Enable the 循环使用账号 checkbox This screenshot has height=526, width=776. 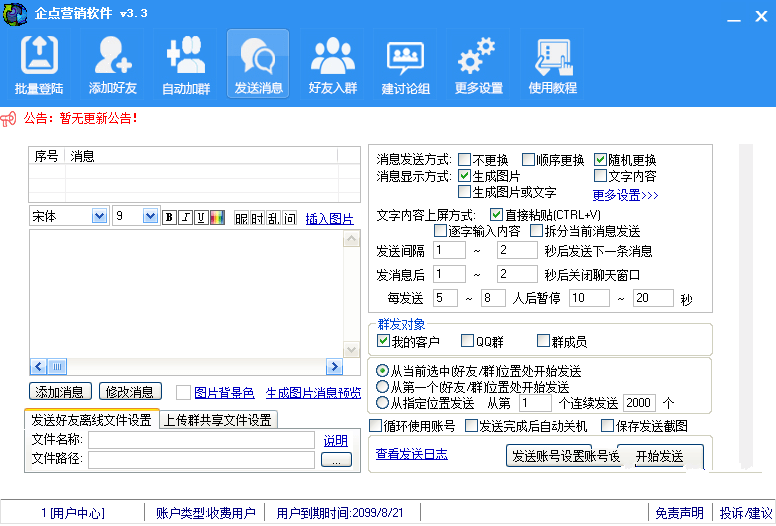pos(376,425)
